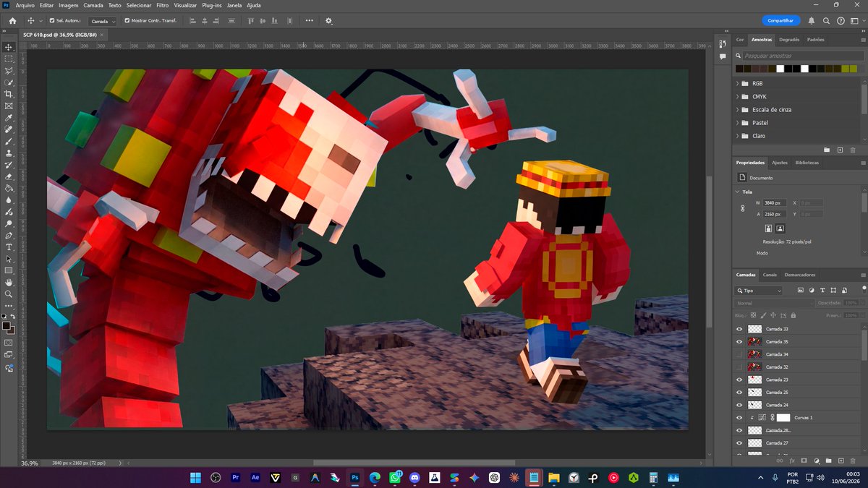The height and width of the screenshot is (488, 868).
Task: Open the Home screen icon
Action: [12, 21]
